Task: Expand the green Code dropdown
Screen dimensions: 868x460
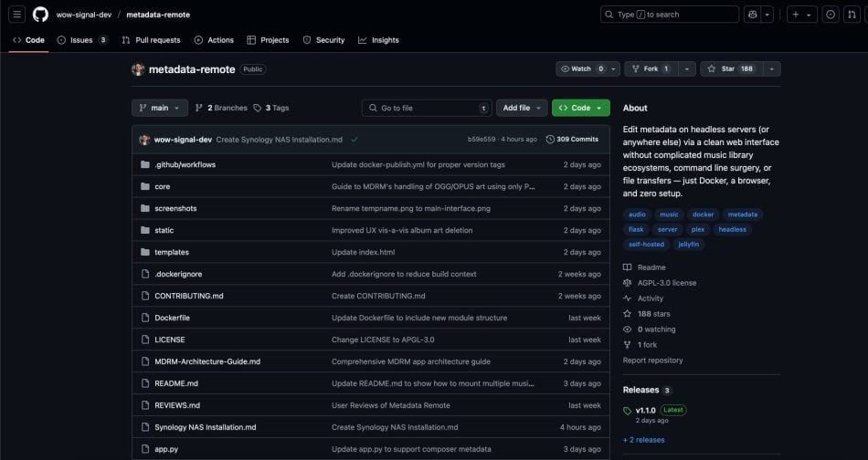Action: click(581, 108)
